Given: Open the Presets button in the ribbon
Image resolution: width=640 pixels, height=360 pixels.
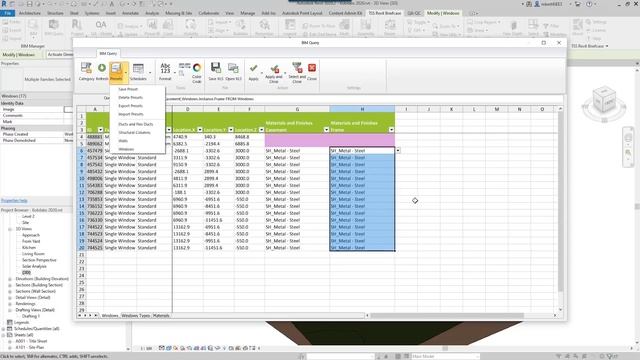Looking at the screenshot, I should [x=116, y=71].
